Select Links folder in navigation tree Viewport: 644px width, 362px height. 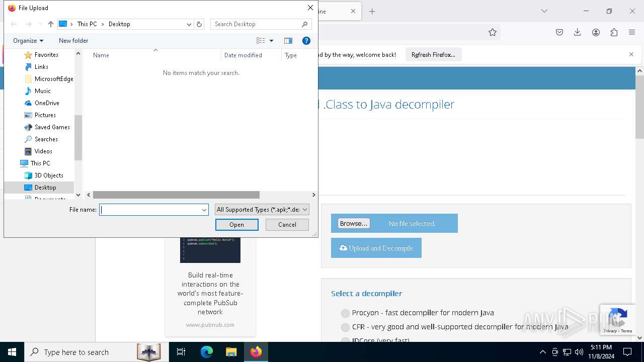[41, 67]
